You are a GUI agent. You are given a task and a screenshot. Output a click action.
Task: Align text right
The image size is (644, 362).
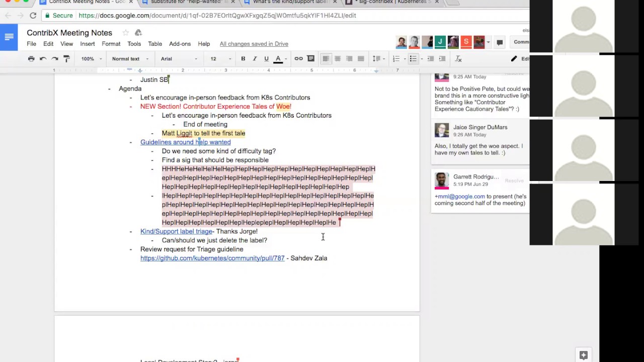349,59
